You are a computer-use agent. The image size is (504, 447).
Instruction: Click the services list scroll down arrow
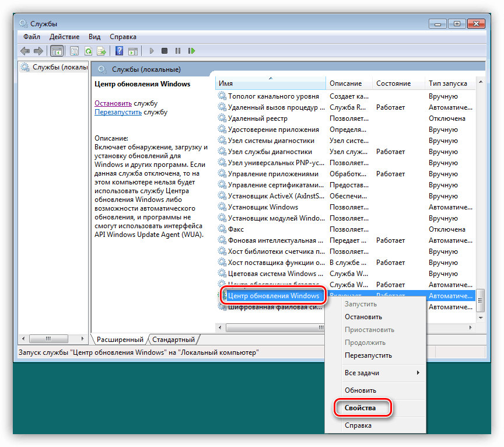pyautogui.click(x=481, y=317)
